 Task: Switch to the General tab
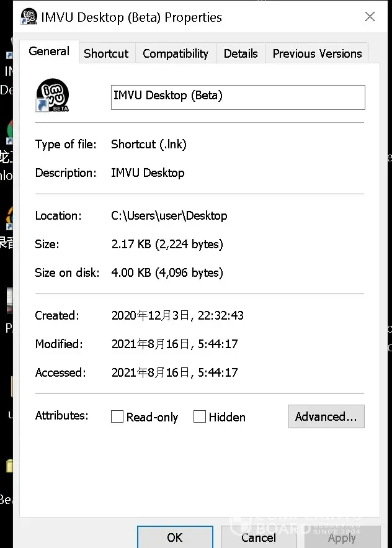point(49,52)
